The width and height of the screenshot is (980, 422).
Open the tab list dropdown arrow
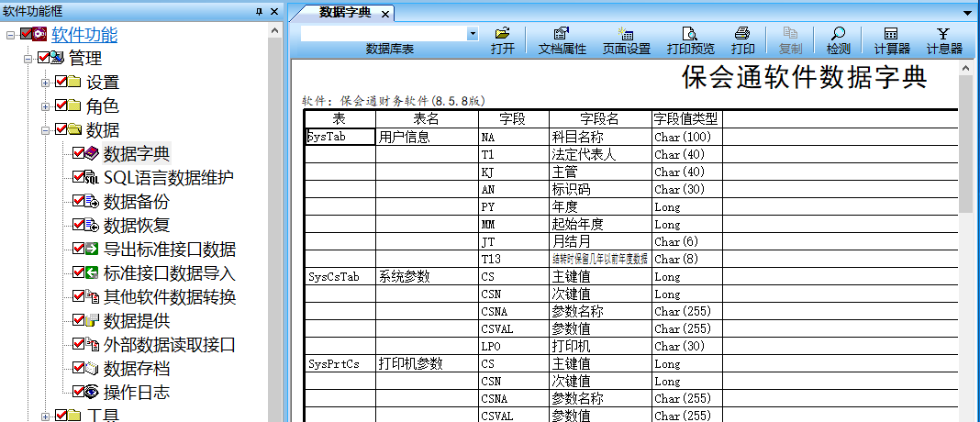click(x=968, y=11)
